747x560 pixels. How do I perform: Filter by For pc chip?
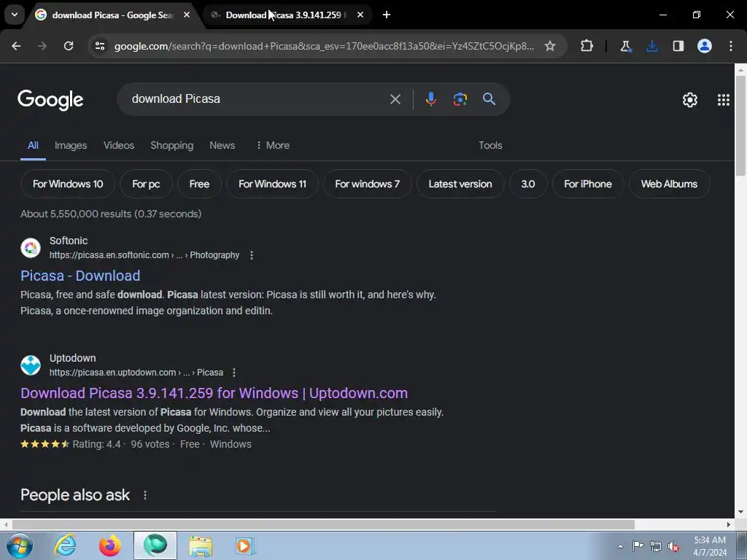coord(146,184)
